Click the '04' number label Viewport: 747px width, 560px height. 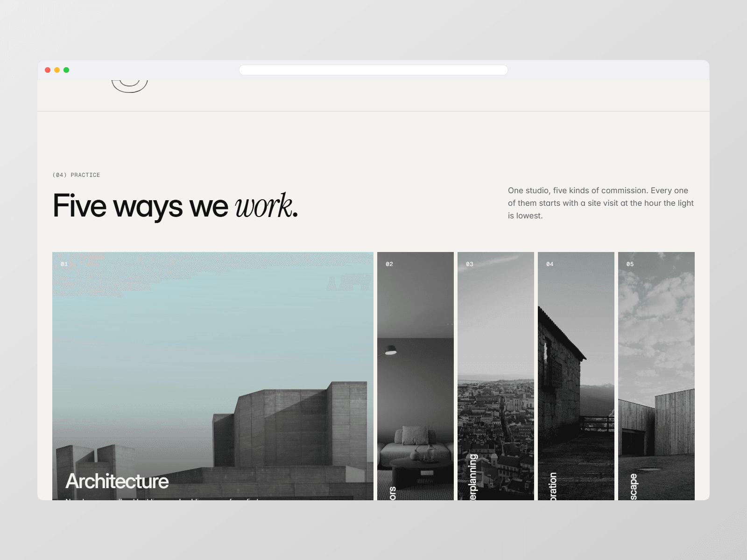coord(550,264)
